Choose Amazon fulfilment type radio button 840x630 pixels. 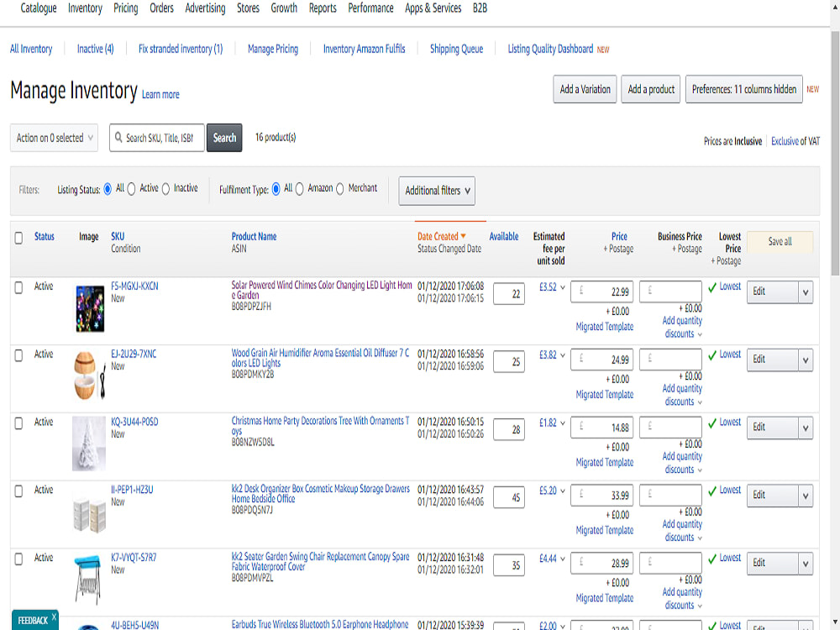[x=300, y=189]
